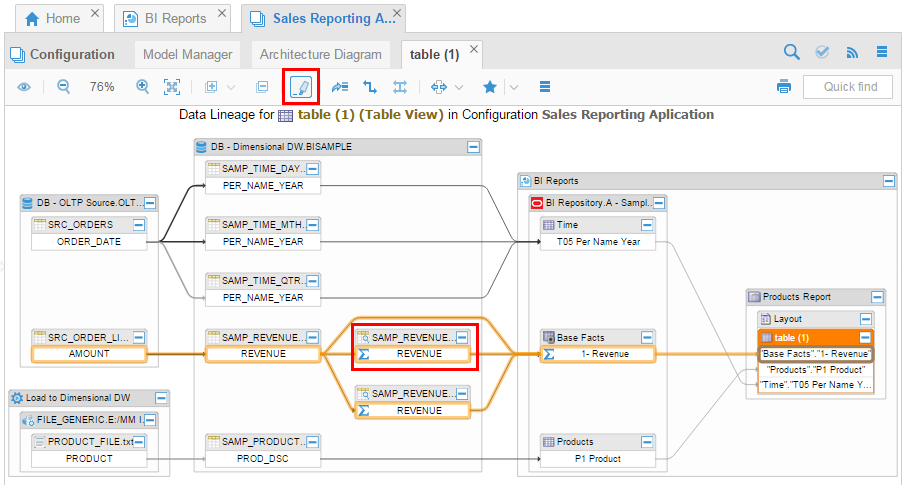Click the DB - OLTP Source database icon
This screenshot has height=485, width=904.
coord(27,203)
